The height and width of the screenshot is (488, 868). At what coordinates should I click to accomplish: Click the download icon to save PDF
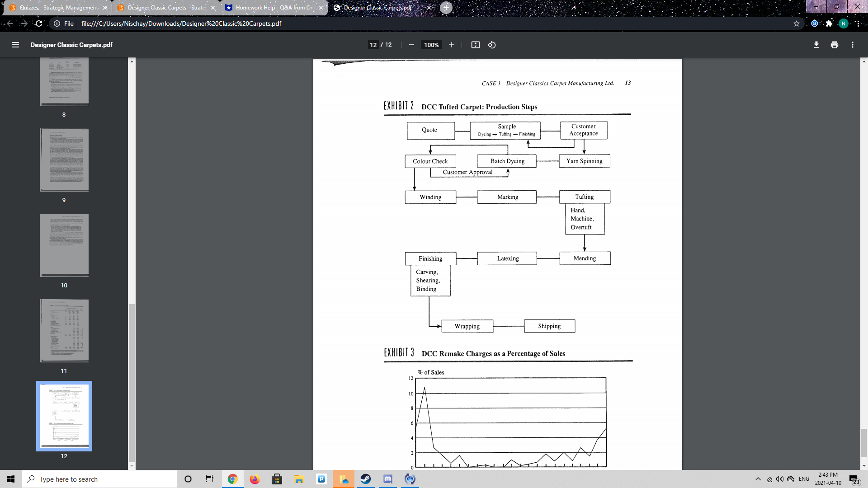[x=816, y=44]
